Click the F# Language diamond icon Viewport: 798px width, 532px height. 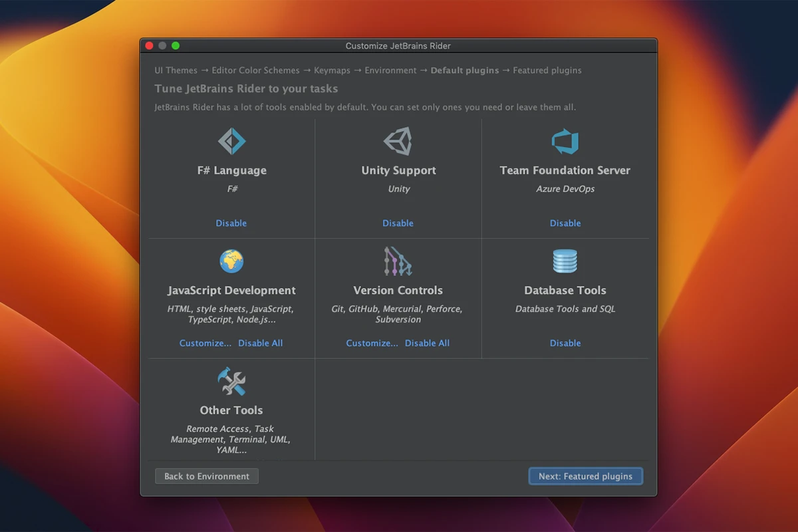coord(231,141)
